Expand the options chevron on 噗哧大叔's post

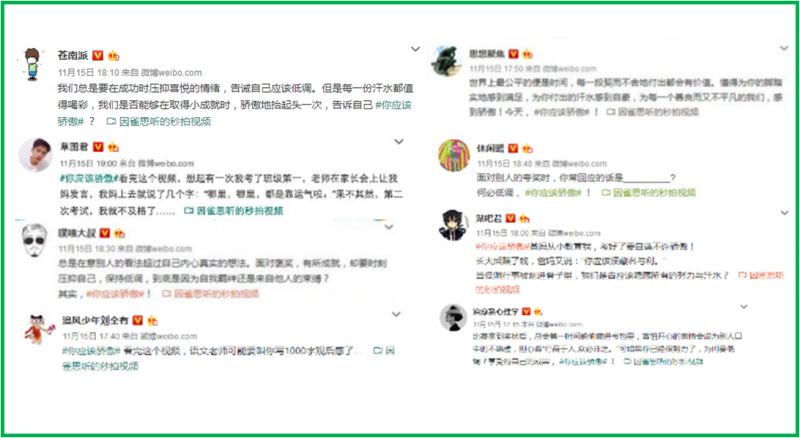coord(389,227)
